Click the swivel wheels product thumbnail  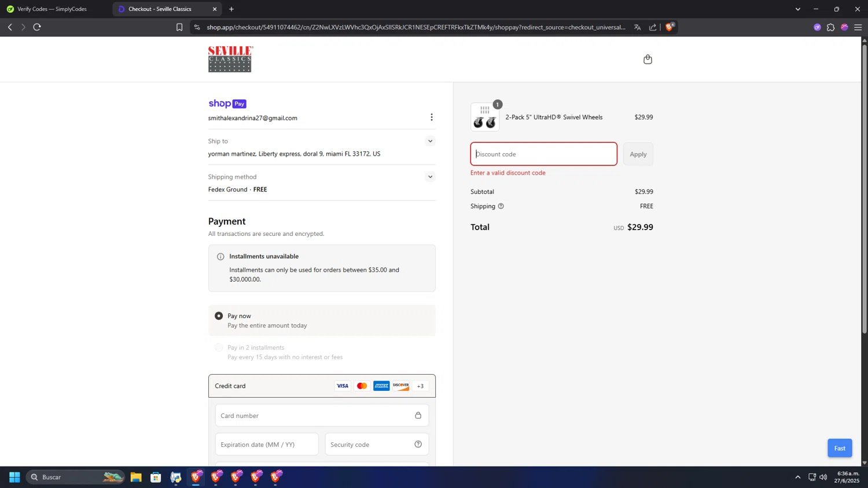pos(485,117)
